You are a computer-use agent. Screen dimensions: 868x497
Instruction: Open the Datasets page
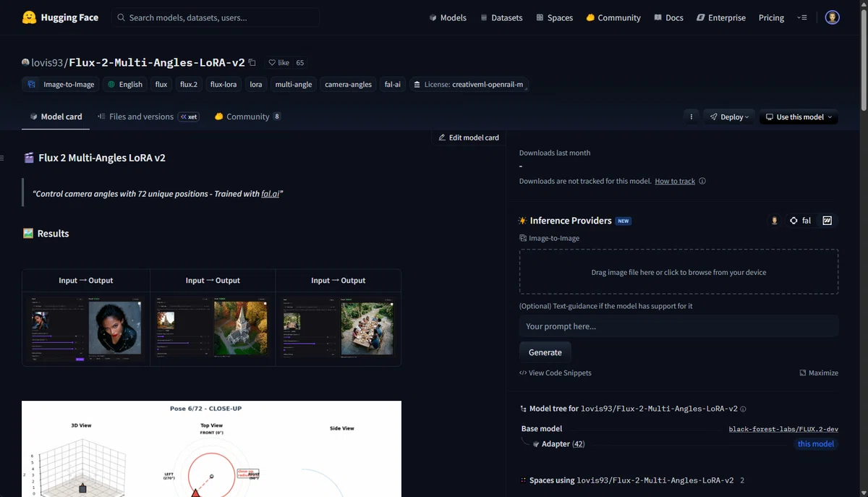click(x=501, y=17)
